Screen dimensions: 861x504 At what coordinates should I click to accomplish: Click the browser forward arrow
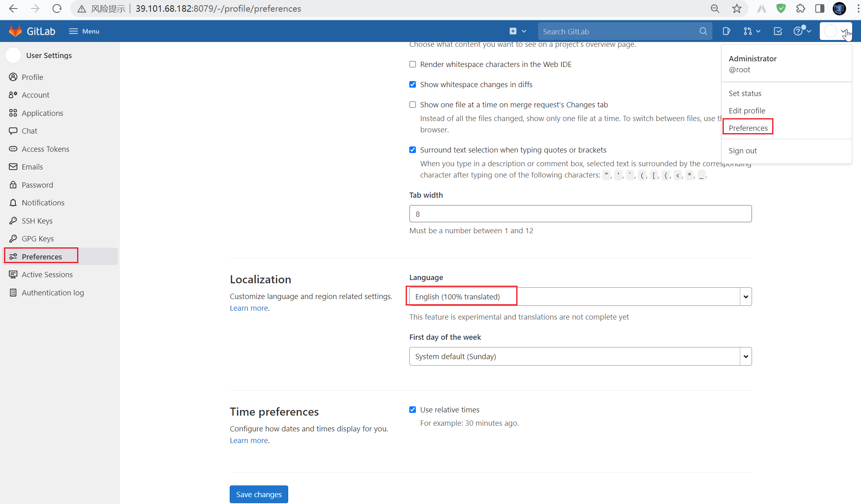click(x=35, y=8)
